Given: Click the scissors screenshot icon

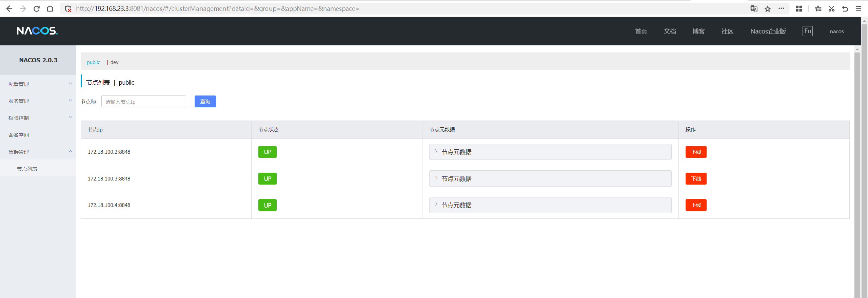Looking at the screenshot, I should click(831, 9).
